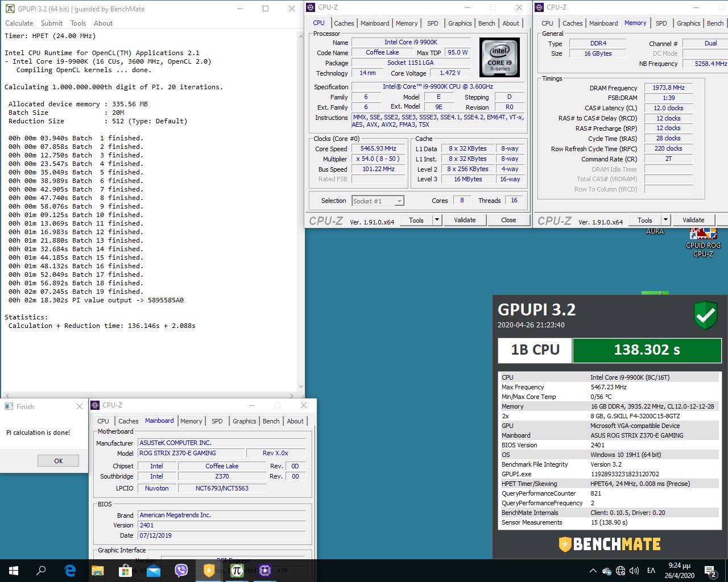Open Bench tab in CPU-Z CPU window
Image resolution: width=728 pixels, height=582 pixels.
pos(487,23)
